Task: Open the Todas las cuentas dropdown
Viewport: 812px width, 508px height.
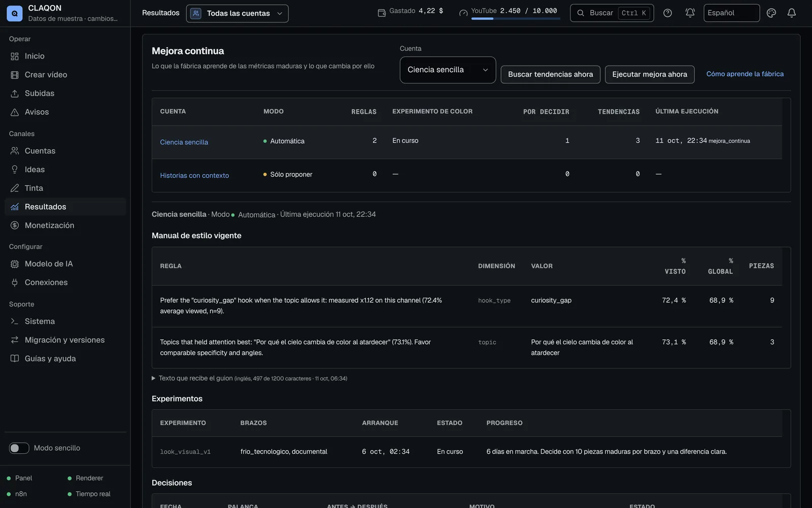Action: [x=237, y=14]
